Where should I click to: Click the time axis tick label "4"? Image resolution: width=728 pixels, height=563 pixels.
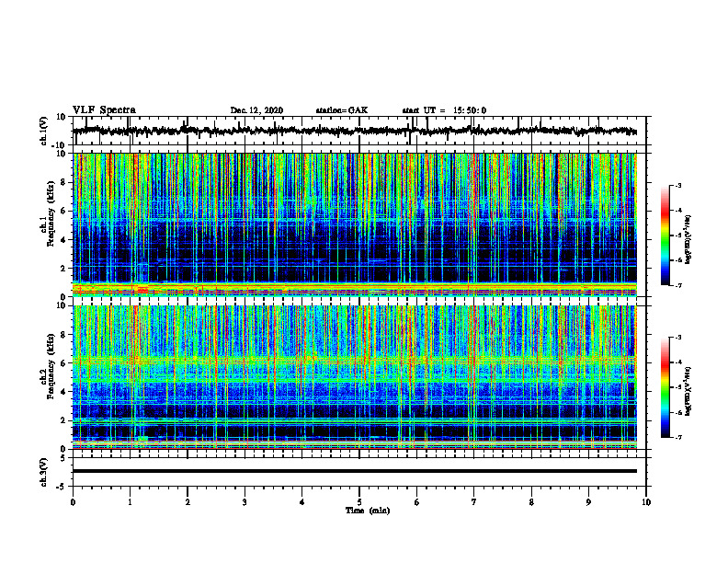302,502
